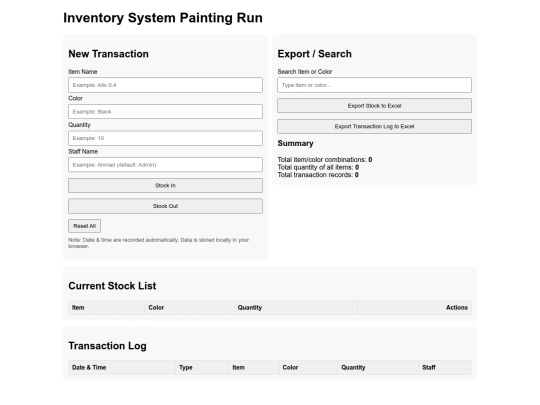Click the Staff Name input field

point(165,165)
